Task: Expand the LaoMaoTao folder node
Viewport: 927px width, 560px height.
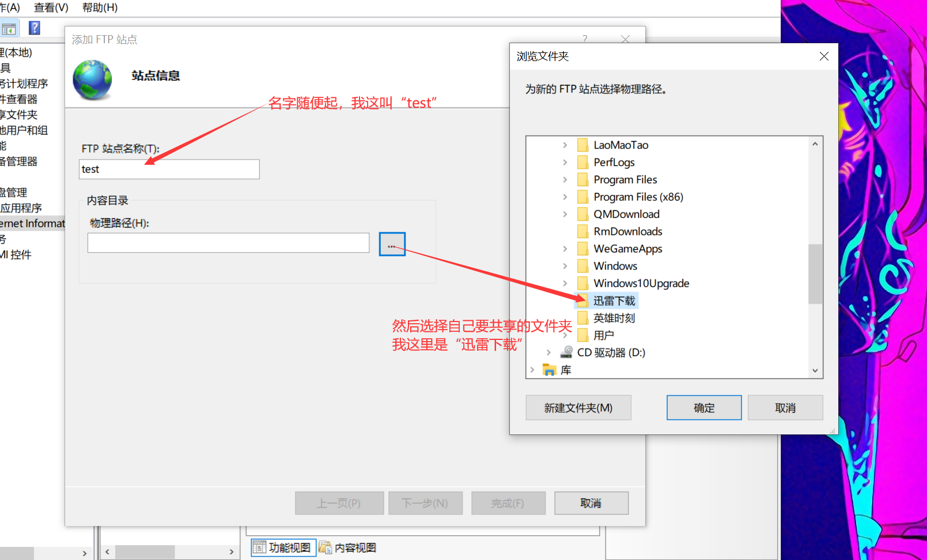Action: (565, 145)
